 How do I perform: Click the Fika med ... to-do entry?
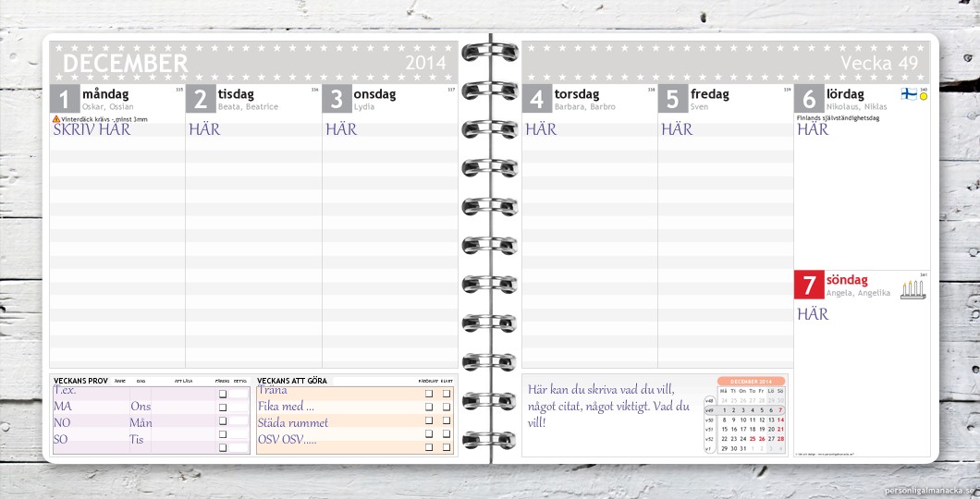[x=287, y=407]
